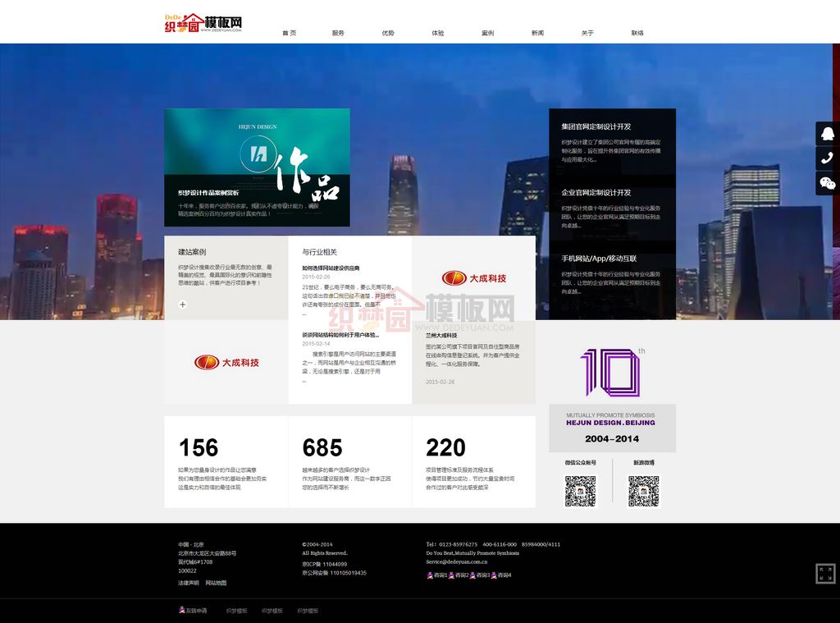The height and width of the screenshot is (623, 840).
Task: Open the 案例 navigation menu item
Action: click(x=487, y=33)
